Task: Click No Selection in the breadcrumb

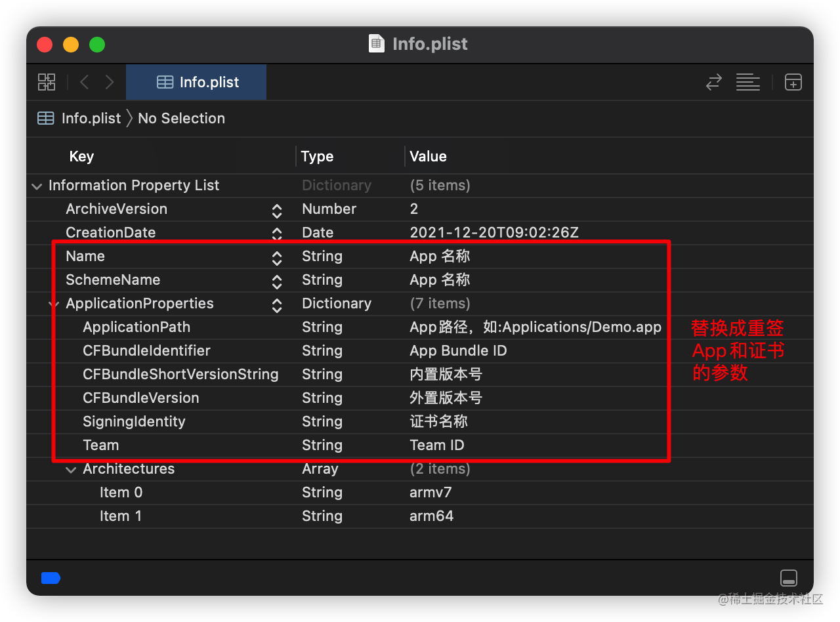Action: coord(181,118)
